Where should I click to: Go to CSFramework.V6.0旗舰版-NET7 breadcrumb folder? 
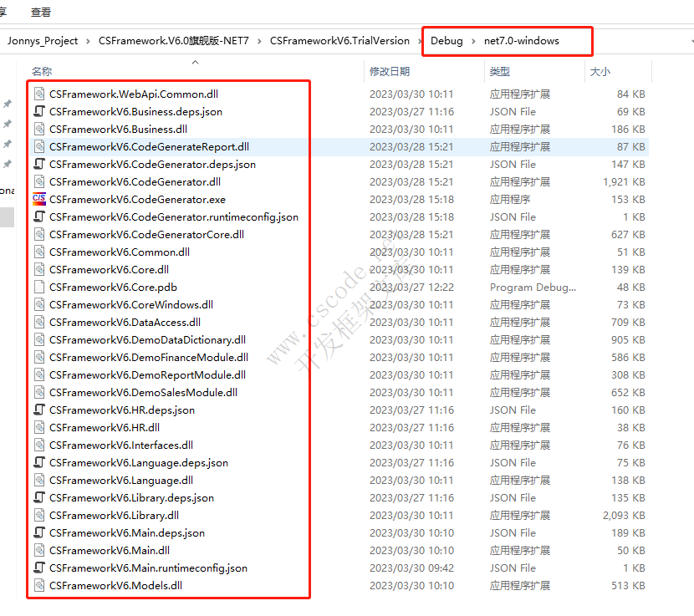click(174, 41)
